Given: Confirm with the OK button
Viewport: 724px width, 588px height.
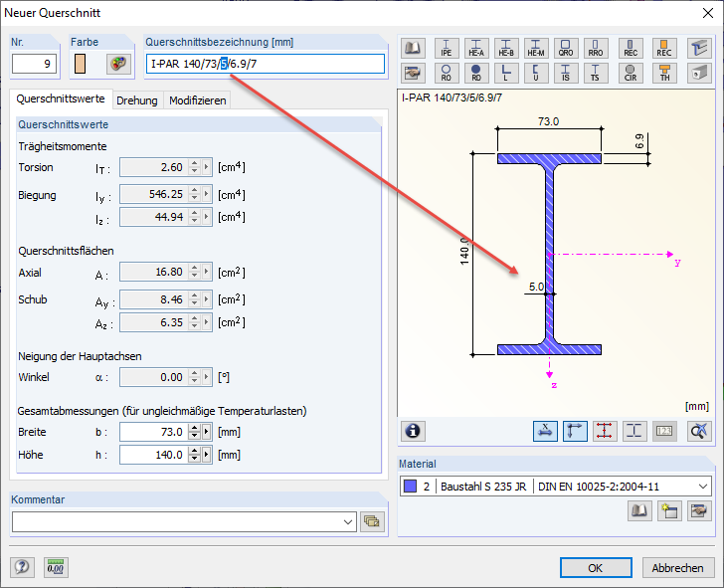Looking at the screenshot, I should 596,568.
